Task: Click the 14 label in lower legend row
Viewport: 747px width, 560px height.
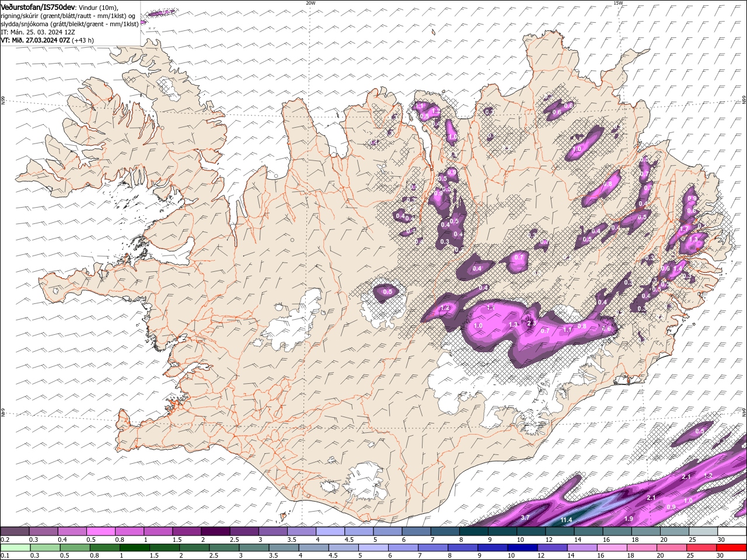Action: click(x=570, y=556)
